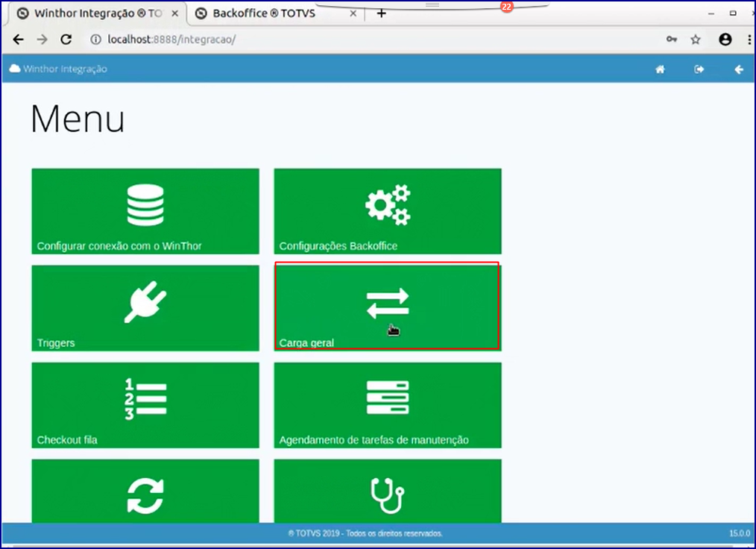Viewport: 756px width, 549px height.
Task: Click the notification badge showing 22
Action: pyautogui.click(x=506, y=7)
